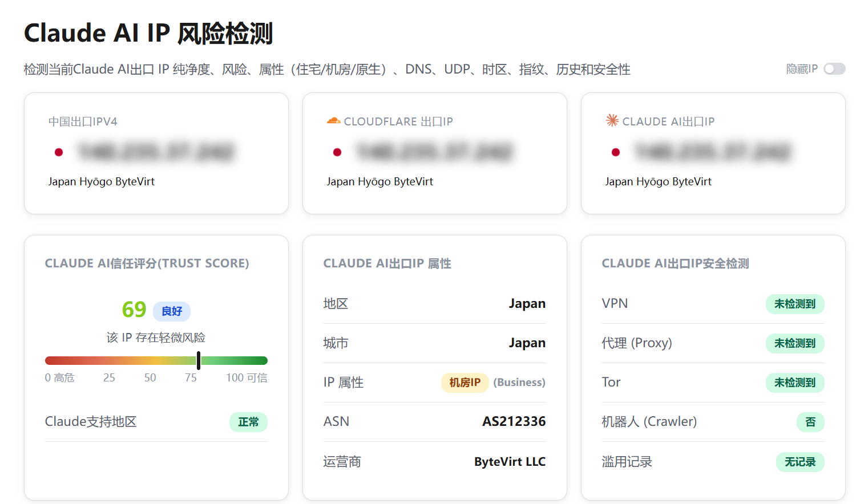Click the blurred IP in 中国出口IPV4 card

[156, 152]
